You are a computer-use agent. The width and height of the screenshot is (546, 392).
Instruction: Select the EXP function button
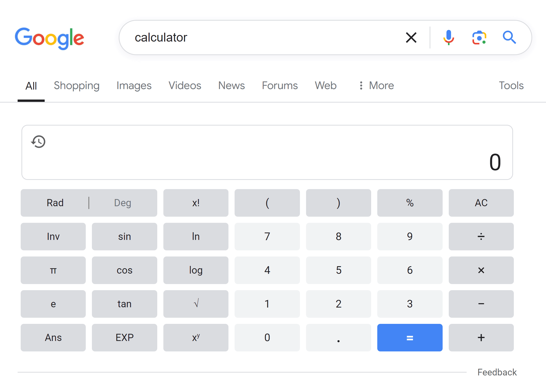point(125,338)
